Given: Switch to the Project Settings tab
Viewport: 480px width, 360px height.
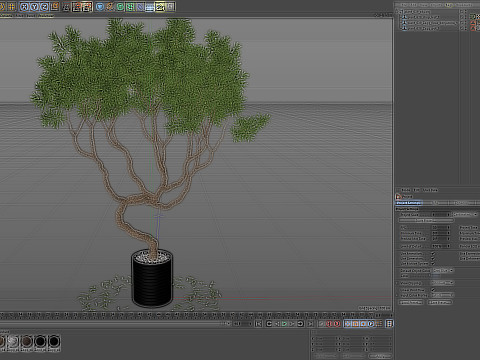Looking at the screenshot, I should click(x=409, y=203).
